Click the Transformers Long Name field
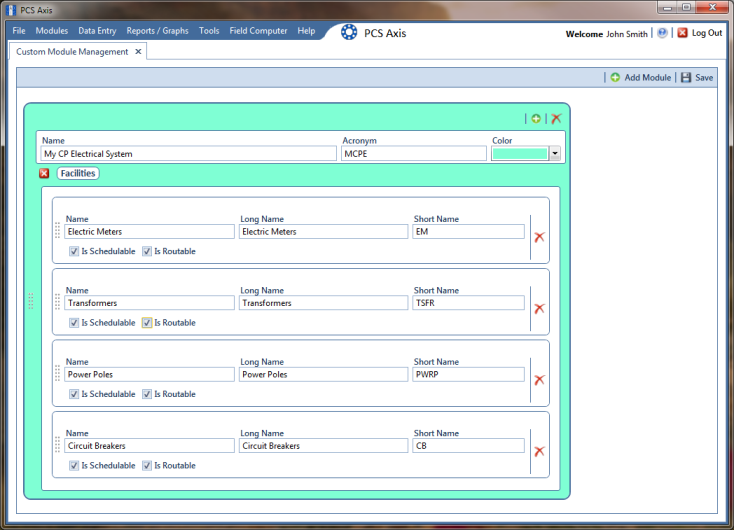Screen dimensions: 734x530 323,303
